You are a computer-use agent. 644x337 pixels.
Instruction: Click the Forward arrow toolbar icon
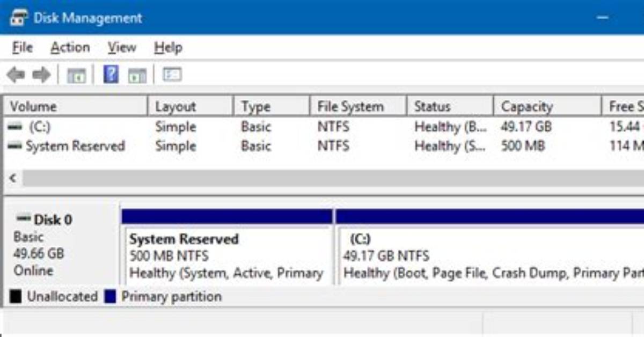[x=41, y=75]
